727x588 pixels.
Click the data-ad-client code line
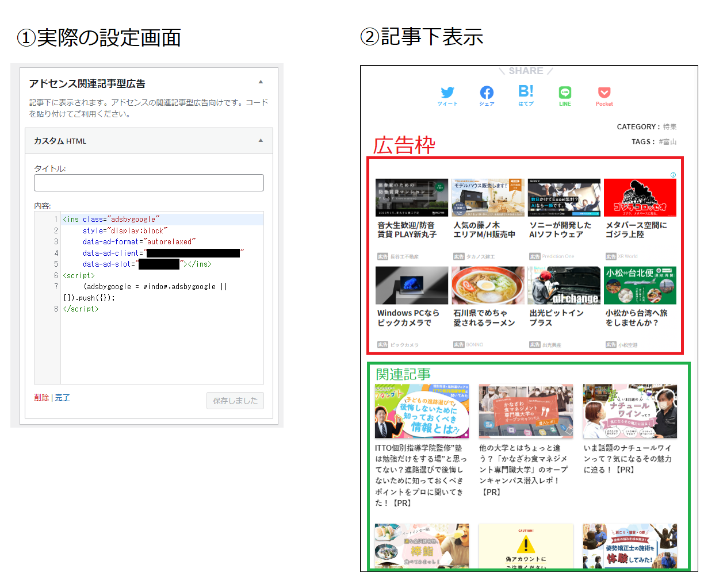(163, 253)
